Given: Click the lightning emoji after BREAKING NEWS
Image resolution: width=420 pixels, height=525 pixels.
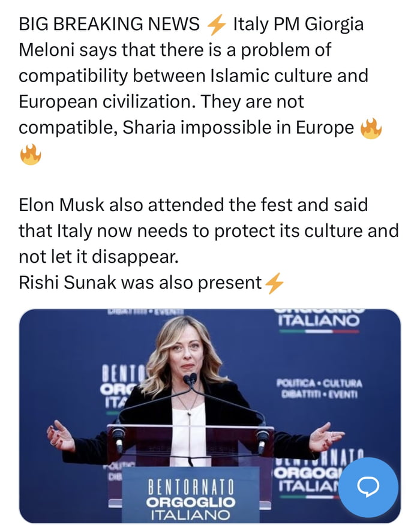Looking at the screenshot, I should [215, 25].
